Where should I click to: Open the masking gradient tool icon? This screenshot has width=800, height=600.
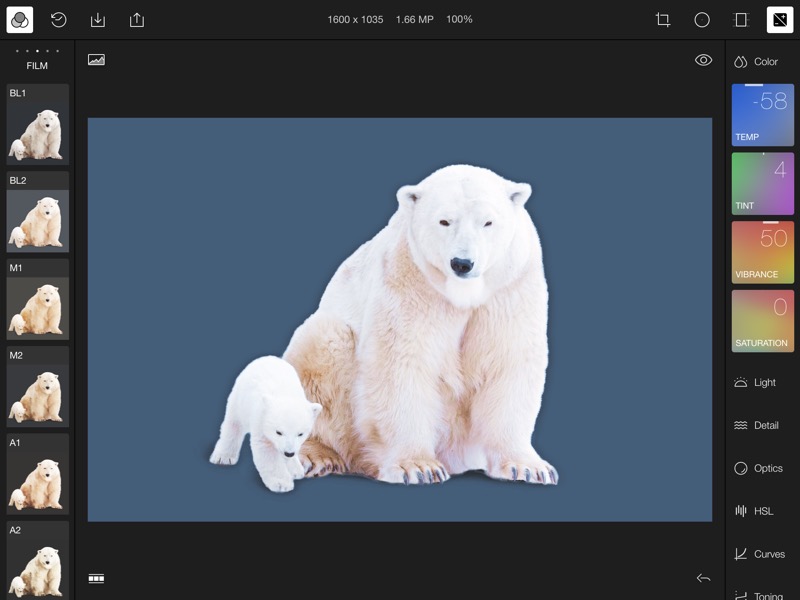pyautogui.click(x=741, y=20)
